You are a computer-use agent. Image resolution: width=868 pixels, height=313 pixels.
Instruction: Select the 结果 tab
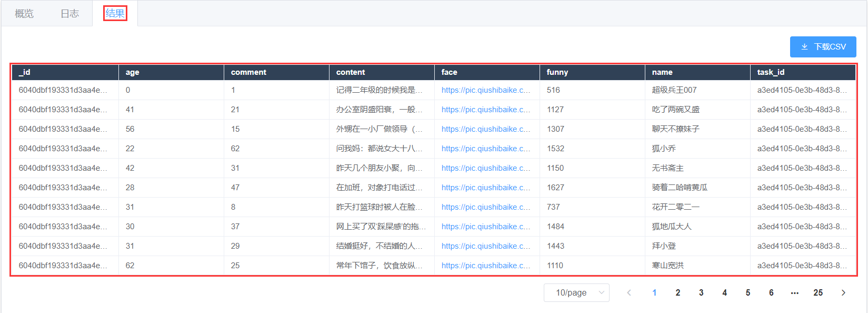coord(115,14)
